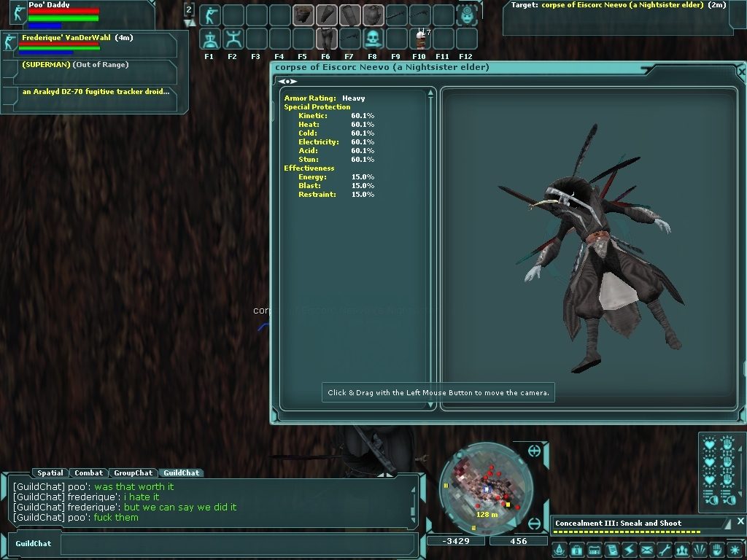
Task: Collapse the Concealment III window triangle
Action: click(x=727, y=524)
